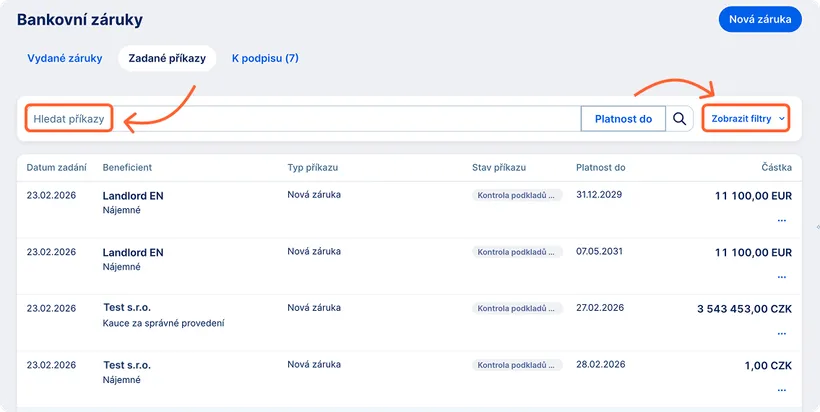
Task: Click status badge in the 31.12.2029 row
Action: (517, 195)
